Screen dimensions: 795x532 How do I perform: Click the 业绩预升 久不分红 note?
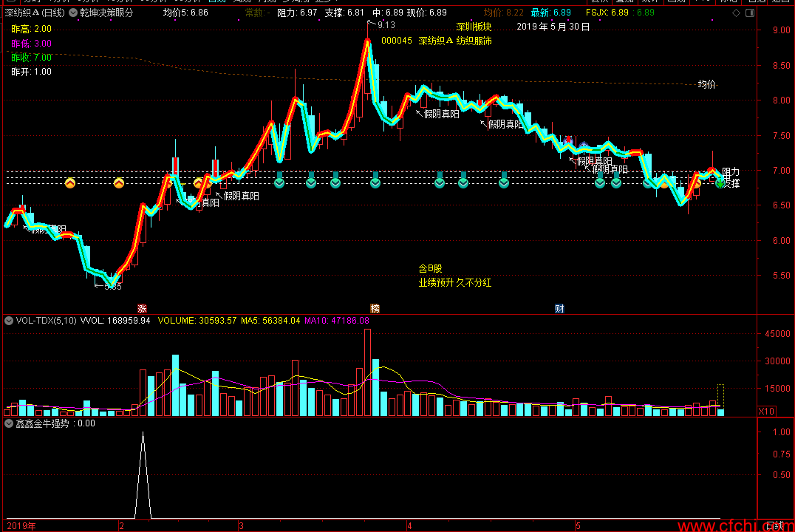[455, 282]
